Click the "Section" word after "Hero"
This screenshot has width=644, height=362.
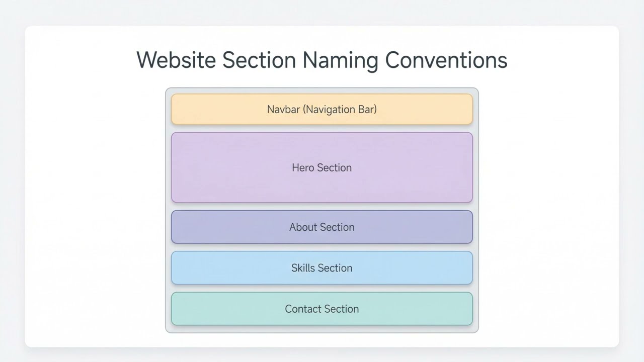click(335, 167)
